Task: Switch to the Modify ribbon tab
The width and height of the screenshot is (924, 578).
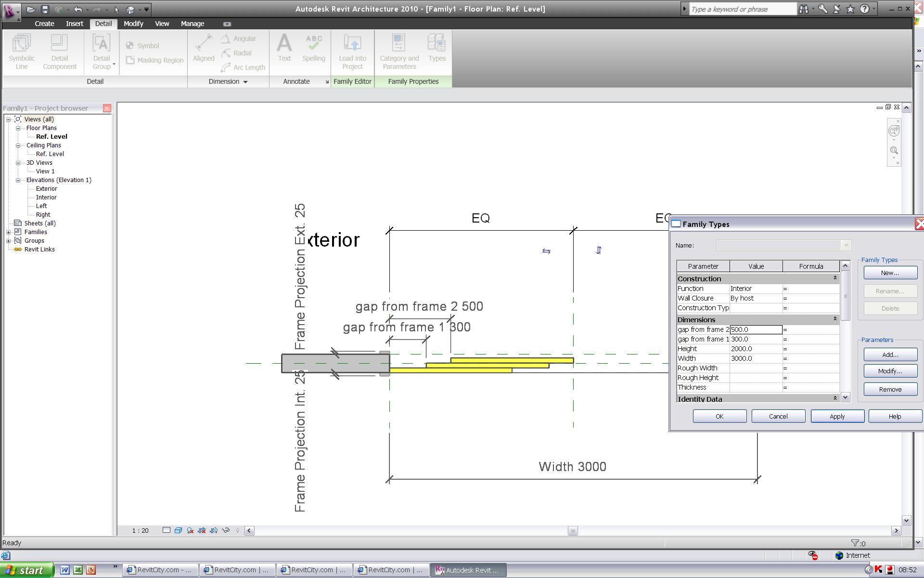Action: tap(133, 24)
